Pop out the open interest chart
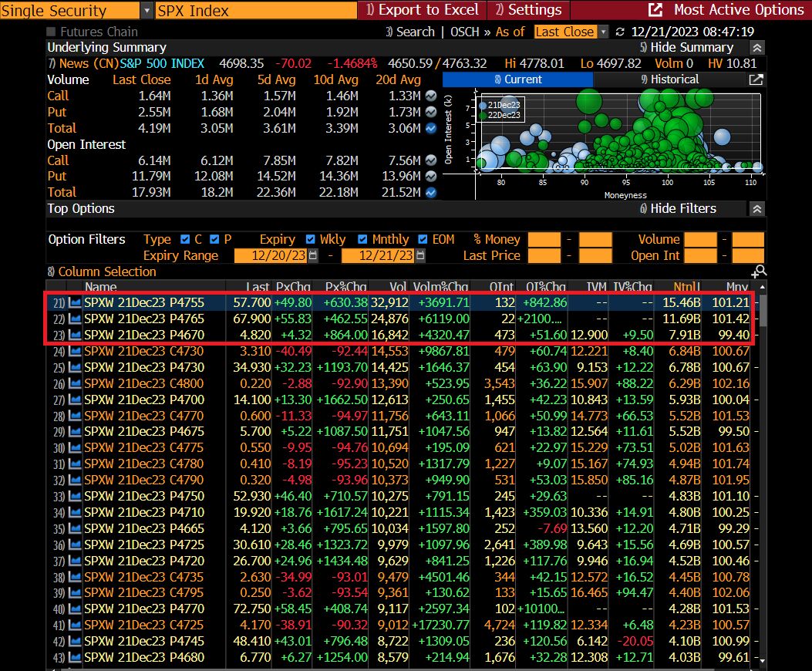812x671 pixels. (x=756, y=79)
